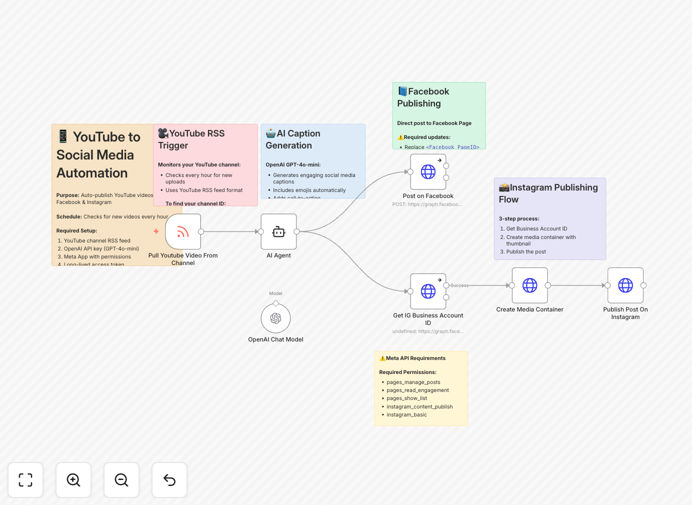Click the 'instagram_content_publish' permission text

coord(420,407)
